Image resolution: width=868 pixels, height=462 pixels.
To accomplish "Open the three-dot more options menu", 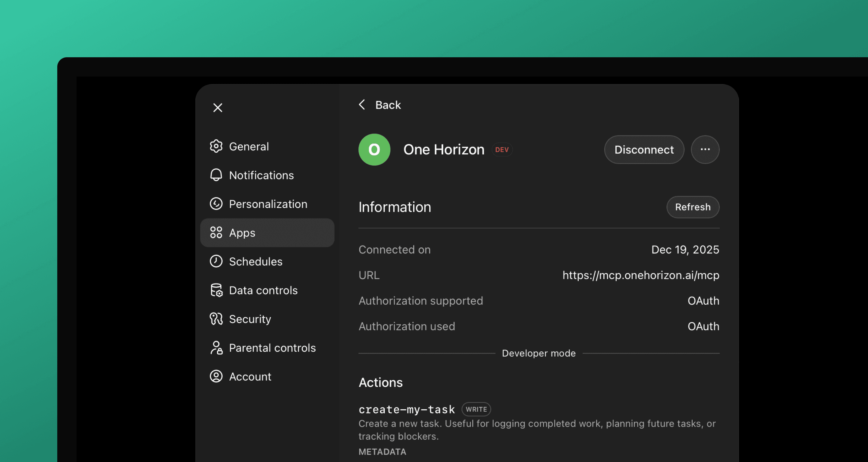I will (705, 149).
